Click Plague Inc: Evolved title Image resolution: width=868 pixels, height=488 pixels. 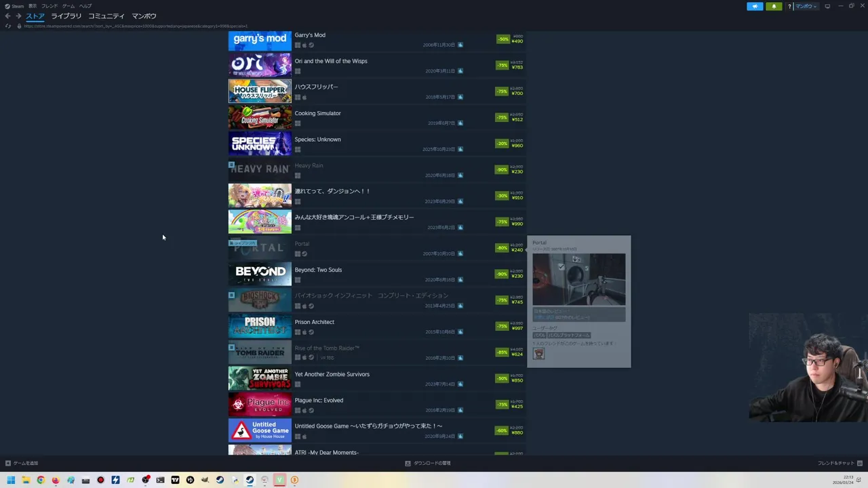[319, 400]
